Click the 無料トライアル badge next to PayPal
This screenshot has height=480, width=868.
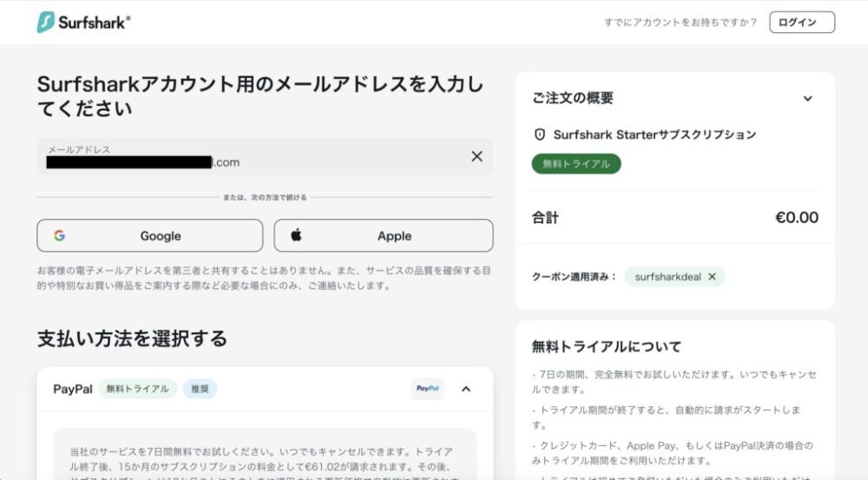click(x=137, y=389)
